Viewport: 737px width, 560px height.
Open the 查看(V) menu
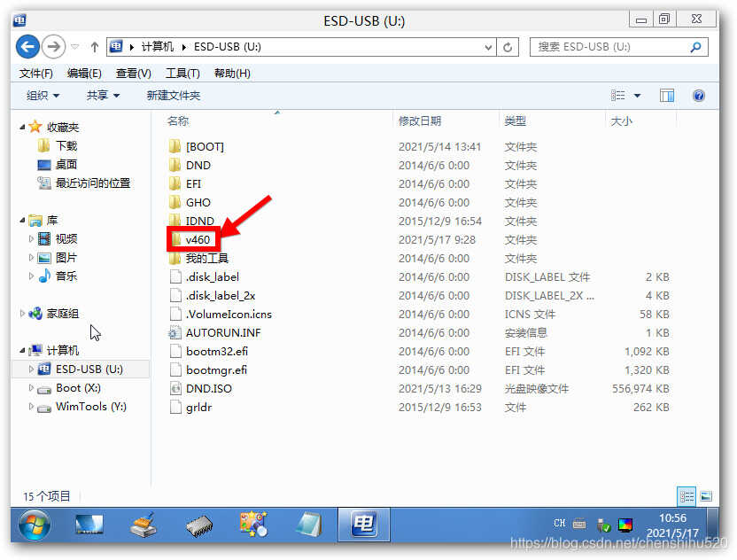coord(134,74)
